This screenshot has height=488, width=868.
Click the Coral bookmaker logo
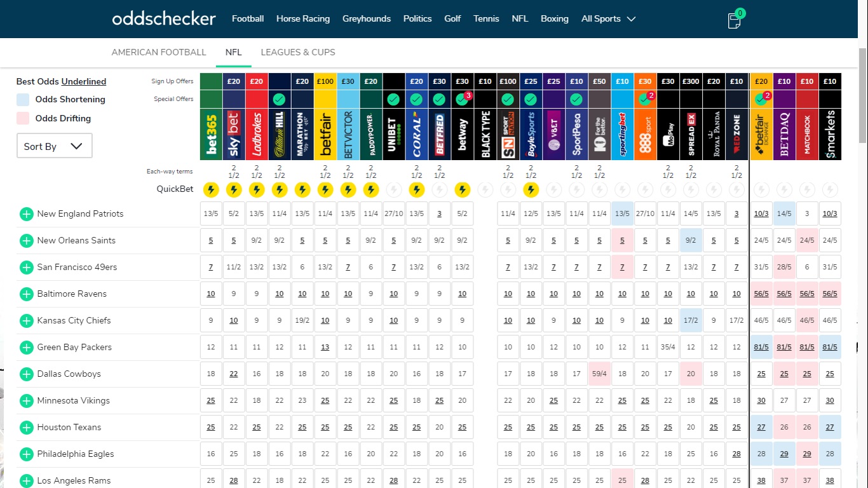tap(417, 135)
